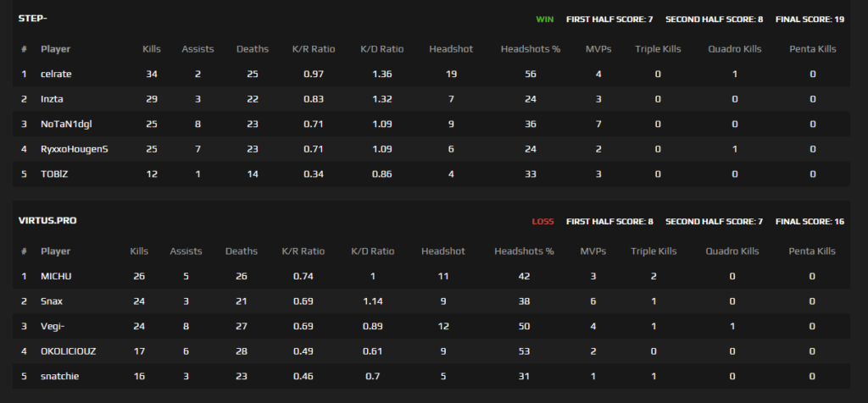Click on player TOBIZ

click(53, 174)
